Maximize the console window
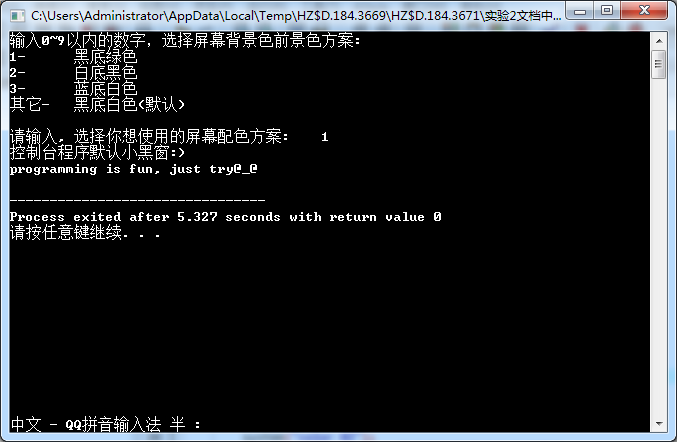The image size is (677, 442). coord(607,11)
